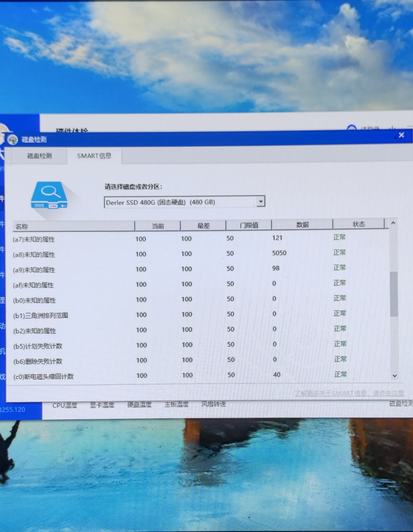413x532 pixels.
Task: Switch to the 磁盘检测 tab
Action: (39, 156)
